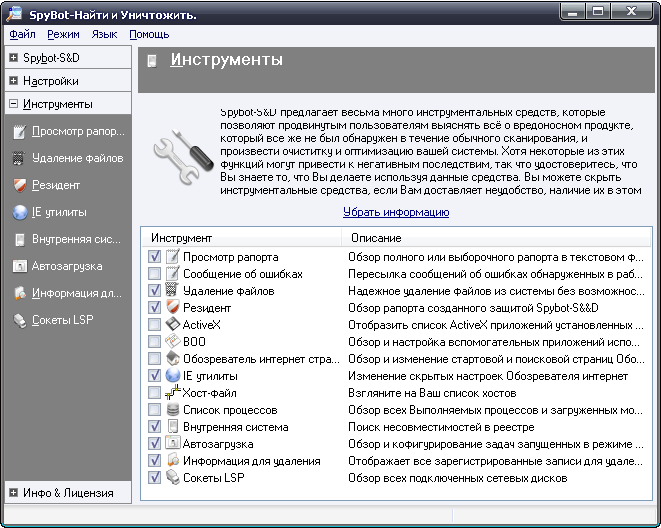661x528 pixels.
Task: Expand the Spybot-S&D sidebar section
Action: click(x=13, y=57)
